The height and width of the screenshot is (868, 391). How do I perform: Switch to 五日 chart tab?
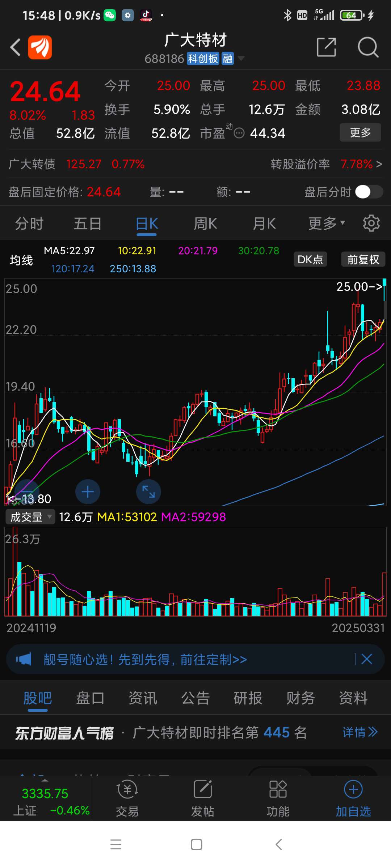[x=88, y=224]
